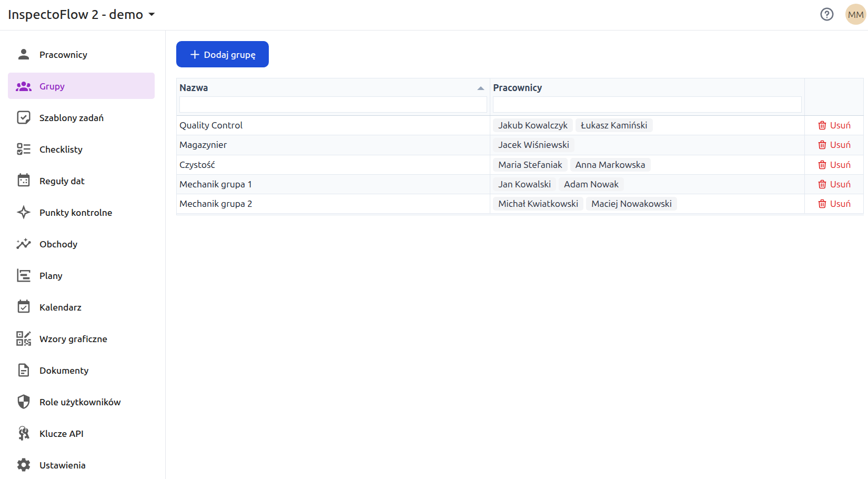Click the Punkty kontrolne star icon
The height and width of the screenshot is (479, 868).
pyautogui.click(x=24, y=213)
